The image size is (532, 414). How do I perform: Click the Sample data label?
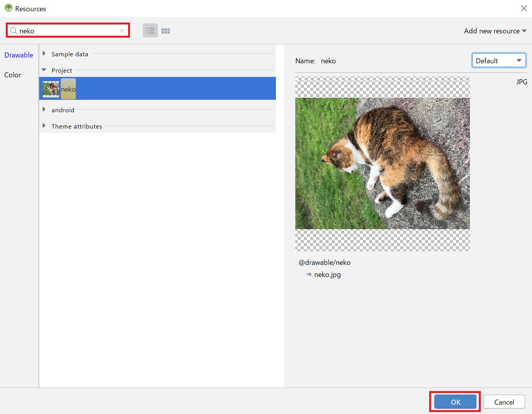pos(70,54)
